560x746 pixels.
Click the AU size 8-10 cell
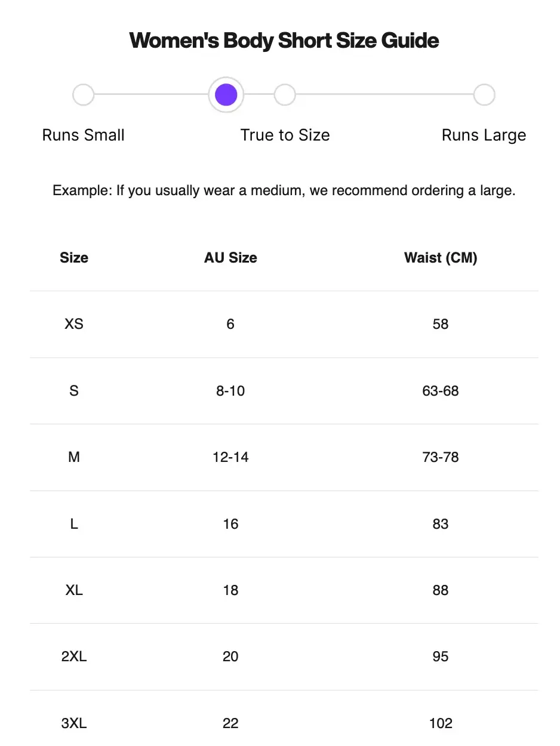(x=230, y=391)
